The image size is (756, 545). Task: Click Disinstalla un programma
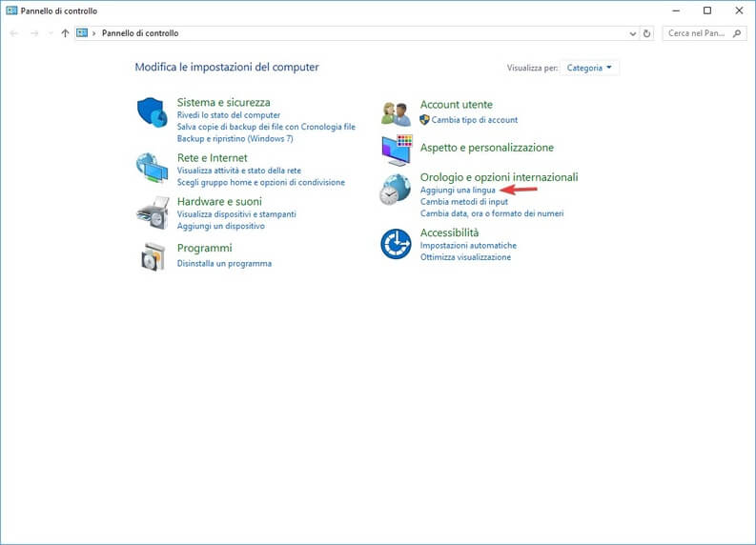[224, 264]
